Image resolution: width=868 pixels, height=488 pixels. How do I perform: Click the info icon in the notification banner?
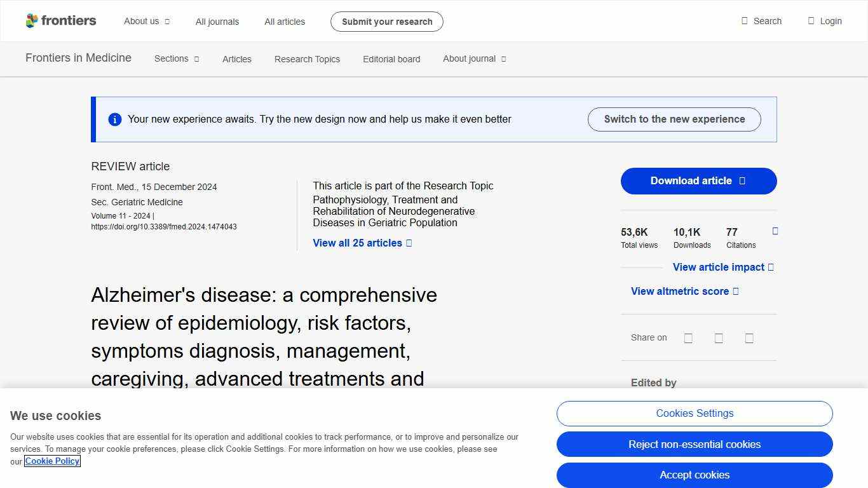coord(115,119)
